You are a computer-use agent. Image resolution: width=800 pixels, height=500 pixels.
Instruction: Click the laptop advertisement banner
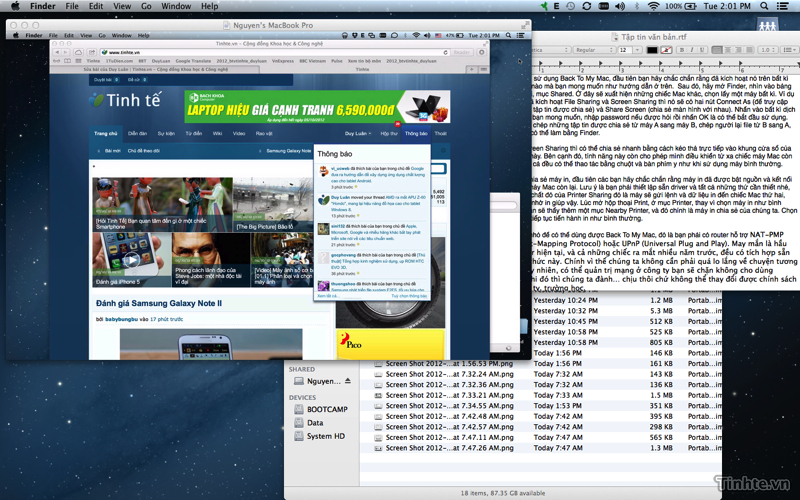[x=317, y=106]
